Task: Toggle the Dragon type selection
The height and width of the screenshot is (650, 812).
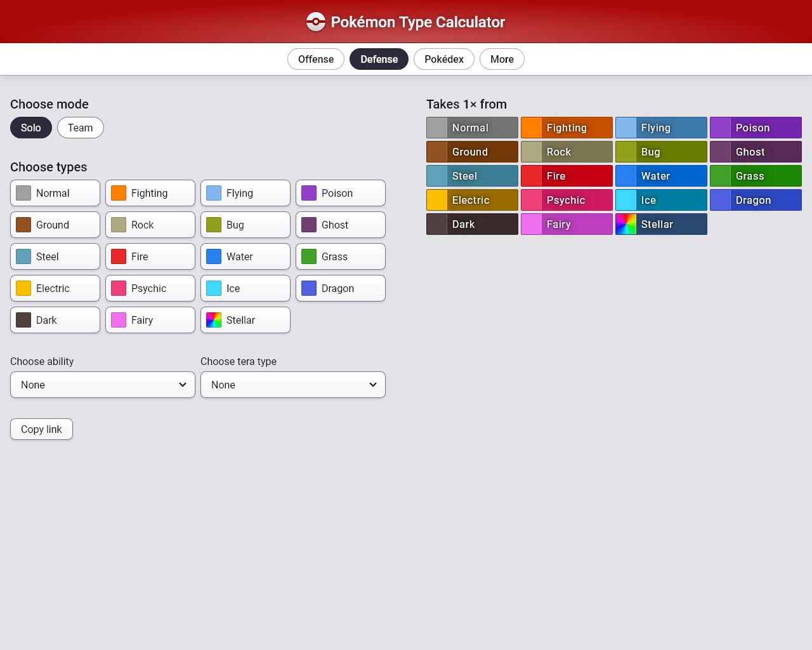Action: coord(340,288)
